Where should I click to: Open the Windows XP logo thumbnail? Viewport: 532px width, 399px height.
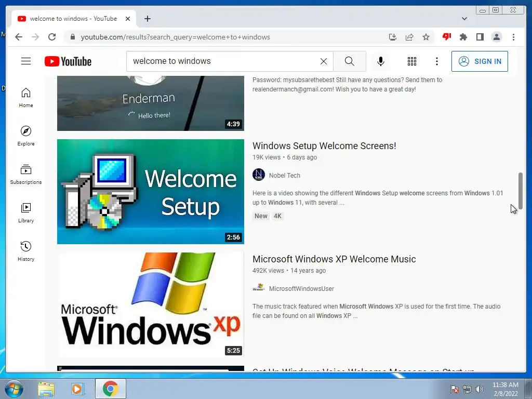(x=150, y=304)
